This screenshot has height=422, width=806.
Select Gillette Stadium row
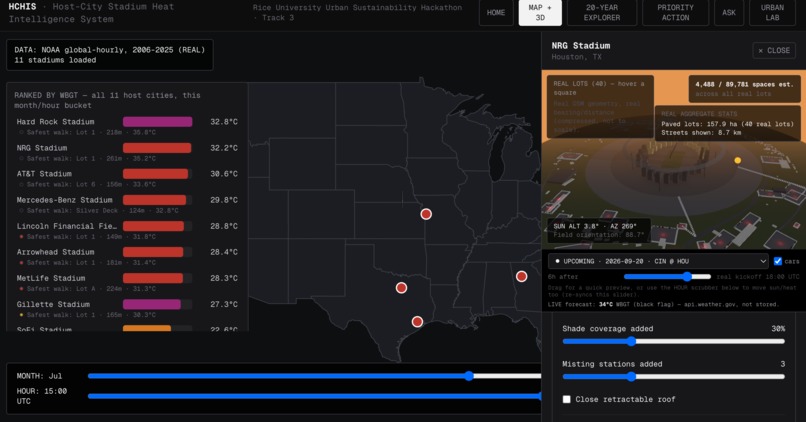(127, 309)
